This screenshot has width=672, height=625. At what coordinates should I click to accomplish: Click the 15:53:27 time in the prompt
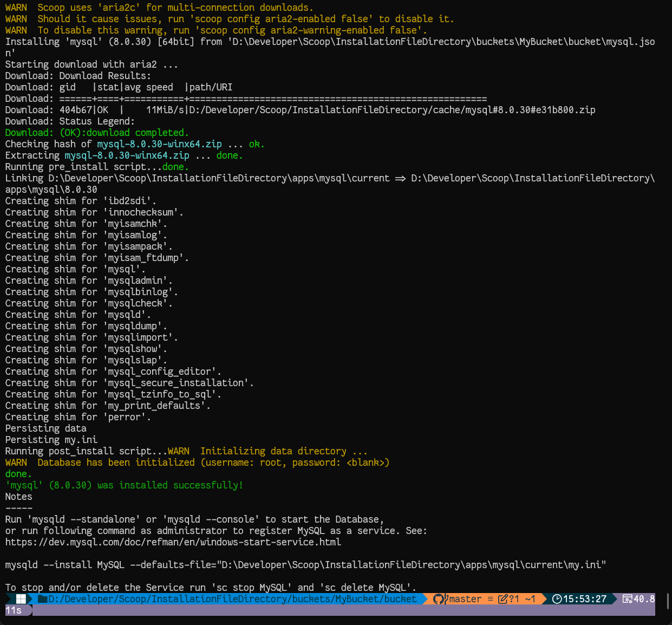pyautogui.click(x=585, y=598)
